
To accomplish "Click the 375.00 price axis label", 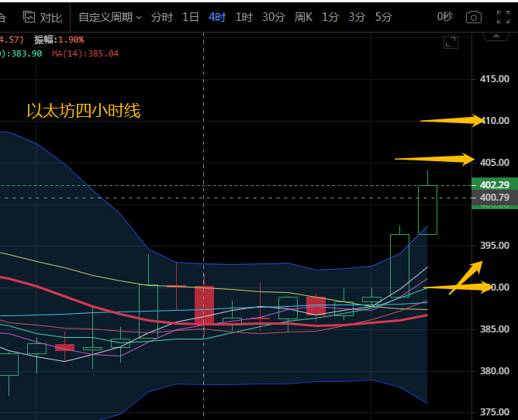I will (x=495, y=411).
